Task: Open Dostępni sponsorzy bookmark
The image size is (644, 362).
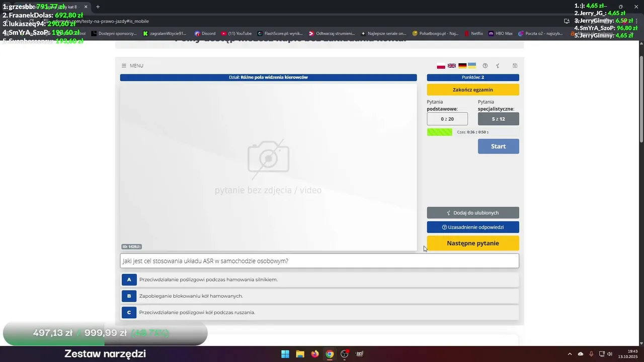Action: click(x=114, y=34)
